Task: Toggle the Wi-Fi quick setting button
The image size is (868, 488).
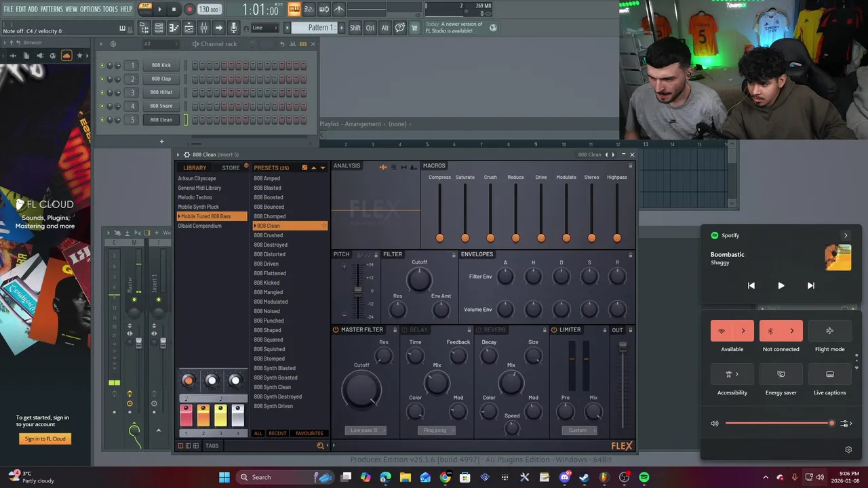Action: [722, 331]
